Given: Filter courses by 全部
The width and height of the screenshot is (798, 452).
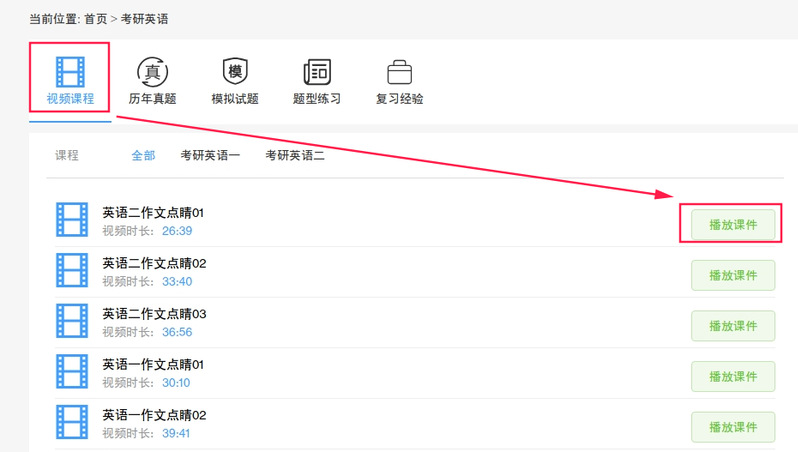Looking at the screenshot, I should point(143,155).
